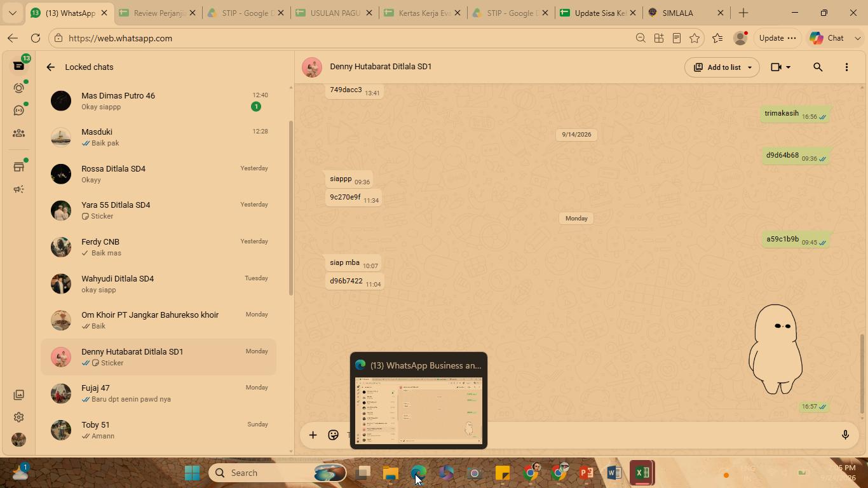The height and width of the screenshot is (488, 868).
Task: Click the Windows Start button
Action: 192,473
